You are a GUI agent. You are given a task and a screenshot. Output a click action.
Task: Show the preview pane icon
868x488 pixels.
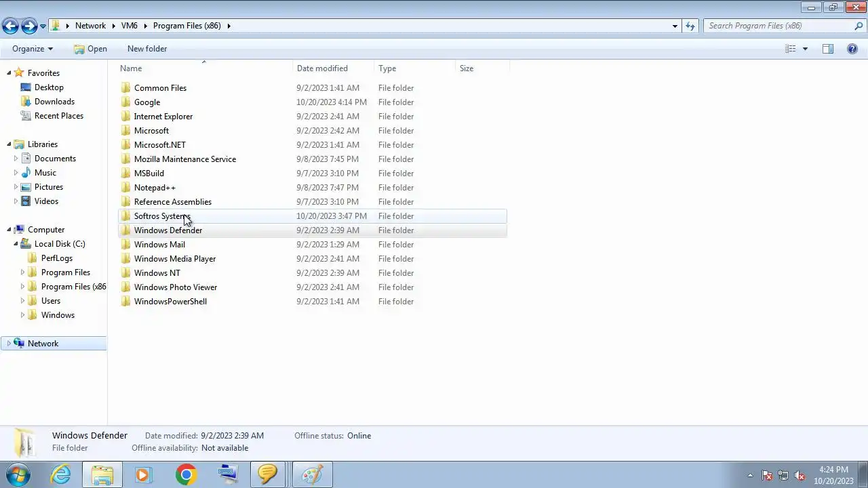(828, 49)
